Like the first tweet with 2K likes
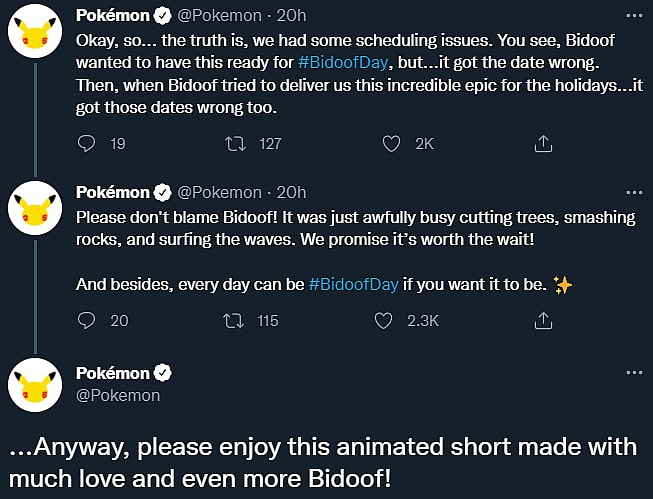Viewport: 653px width, 499px height. [x=392, y=144]
